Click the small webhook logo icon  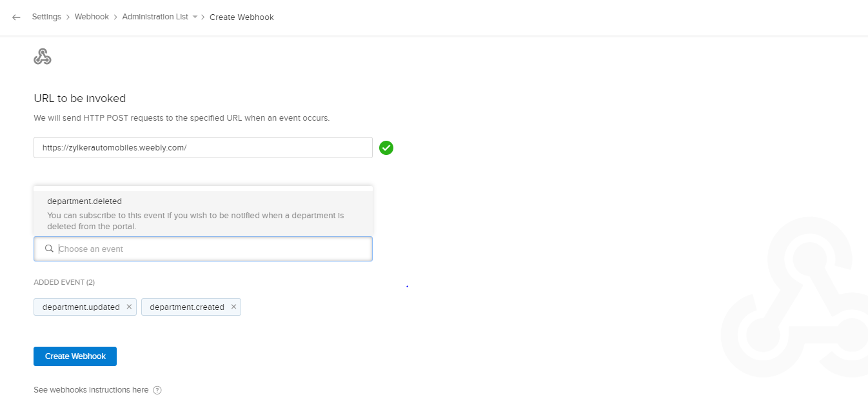(43, 57)
